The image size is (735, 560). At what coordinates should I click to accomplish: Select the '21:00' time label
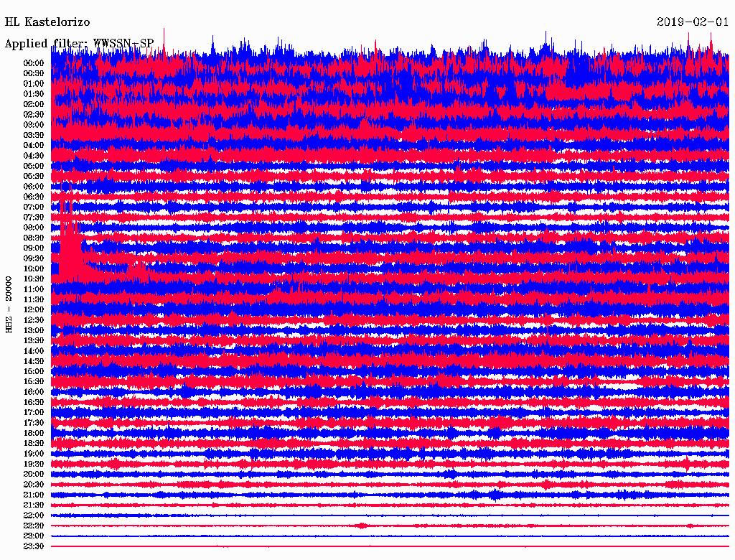pos(34,495)
